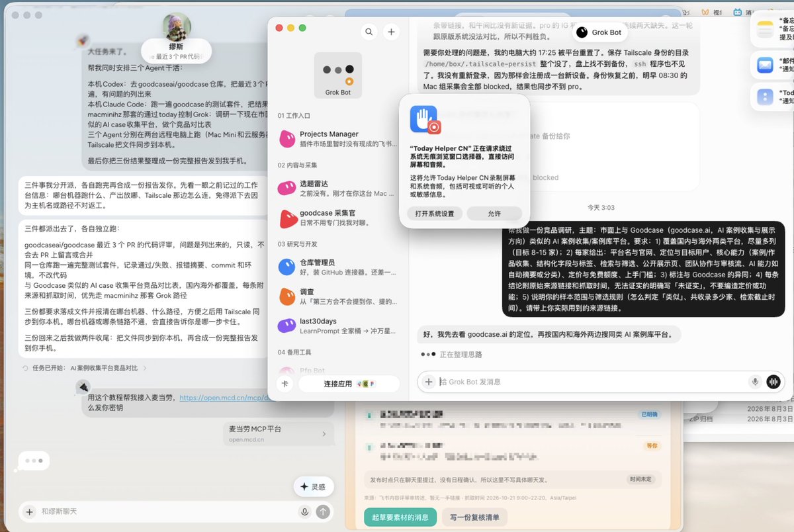Viewport: 794px width, 532px height.
Task: Click 写一份复核清单 button
Action: point(474,517)
